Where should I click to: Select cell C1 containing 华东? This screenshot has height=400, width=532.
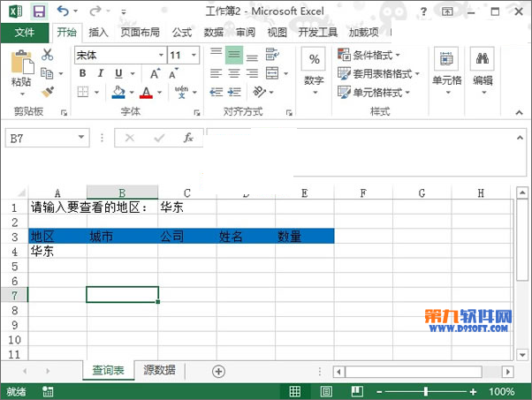(187, 207)
